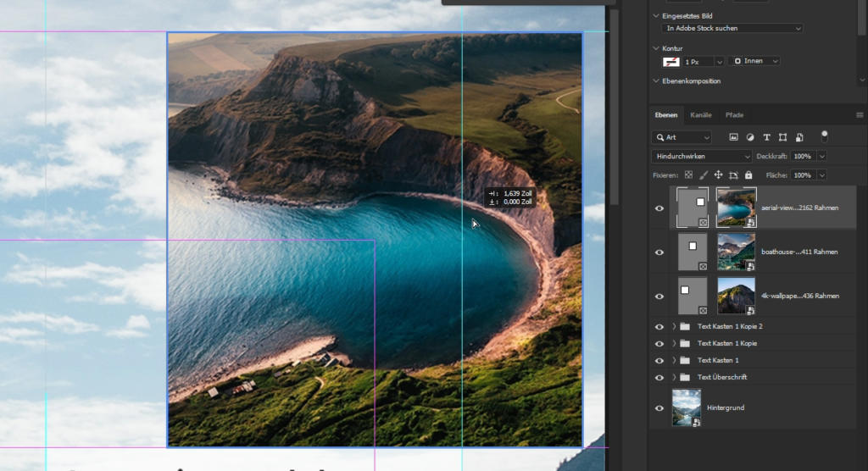Viewport: 868px width, 471px height.
Task: Filter layers by type (T) icon
Action: (766, 137)
